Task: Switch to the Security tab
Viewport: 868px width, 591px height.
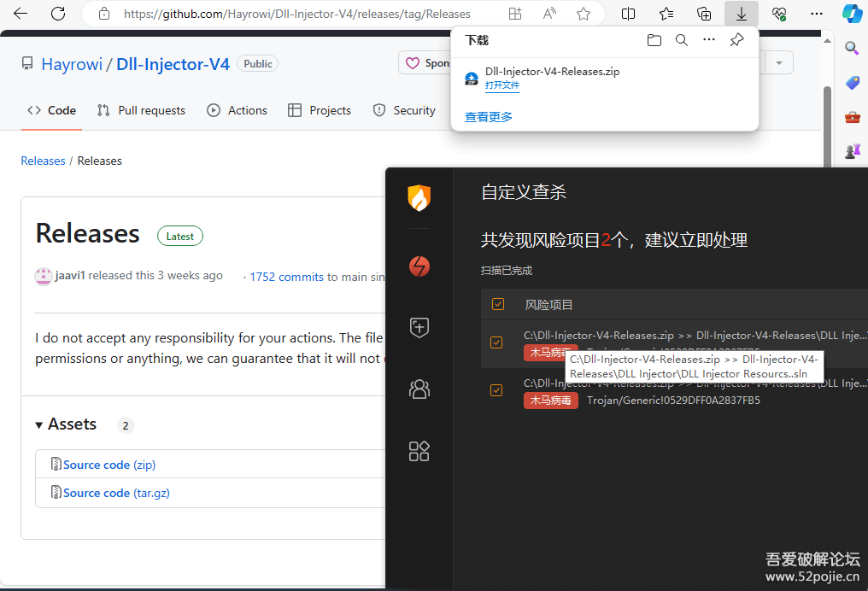Action: [404, 111]
